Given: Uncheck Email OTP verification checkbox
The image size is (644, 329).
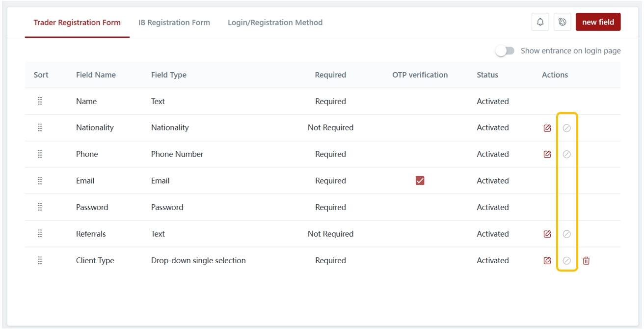Looking at the screenshot, I should (420, 181).
